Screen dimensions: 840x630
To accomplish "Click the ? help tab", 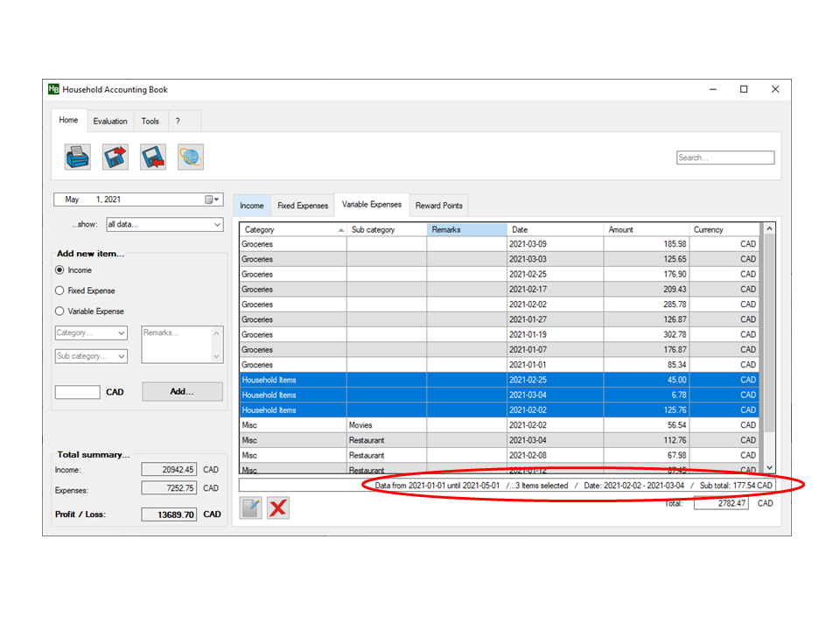I will click(178, 121).
